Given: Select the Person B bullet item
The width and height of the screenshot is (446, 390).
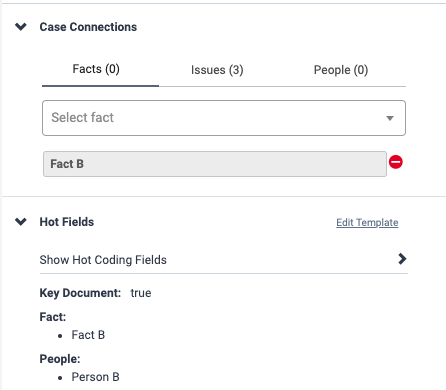Looking at the screenshot, I should (x=95, y=377).
